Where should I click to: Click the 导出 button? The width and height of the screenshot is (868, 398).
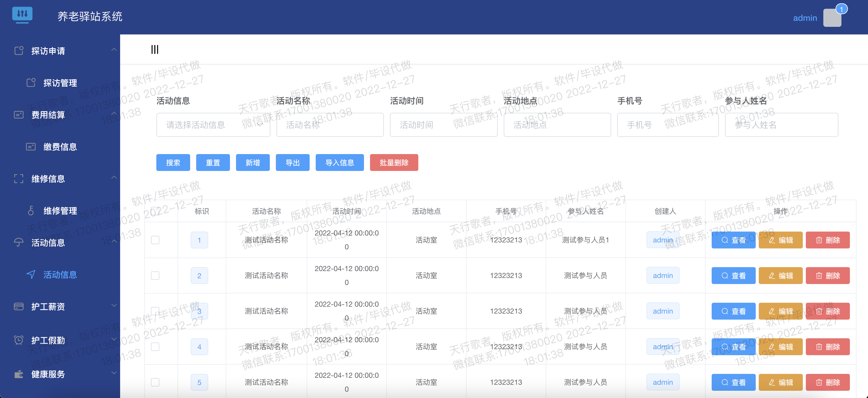[292, 163]
